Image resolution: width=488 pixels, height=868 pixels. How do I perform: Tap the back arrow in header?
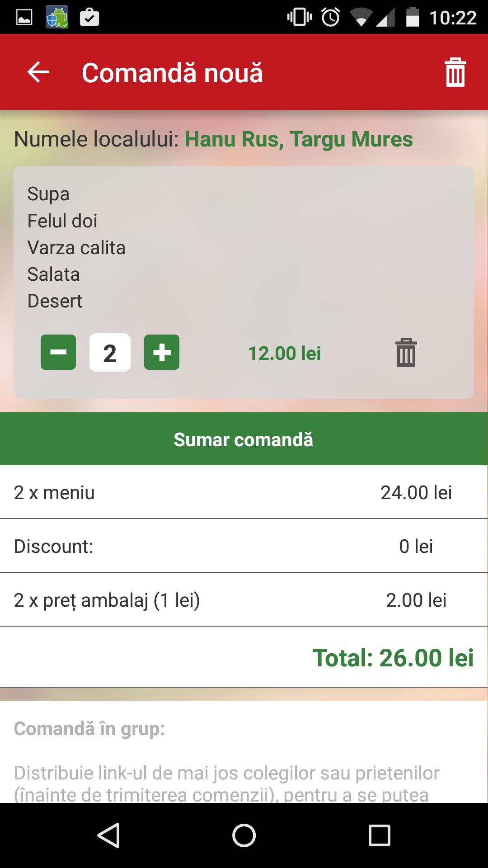[38, 72]
